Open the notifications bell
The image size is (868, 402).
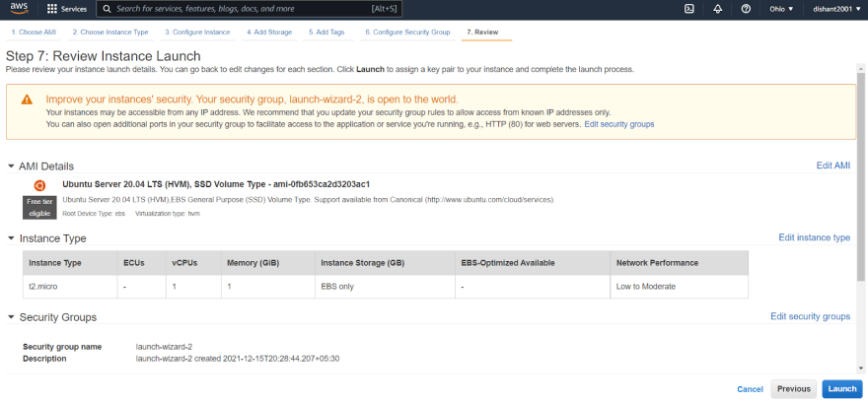click(718, 9)
